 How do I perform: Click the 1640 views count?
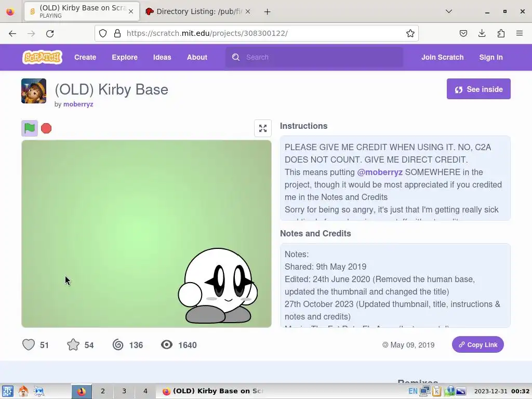point(188,345)
